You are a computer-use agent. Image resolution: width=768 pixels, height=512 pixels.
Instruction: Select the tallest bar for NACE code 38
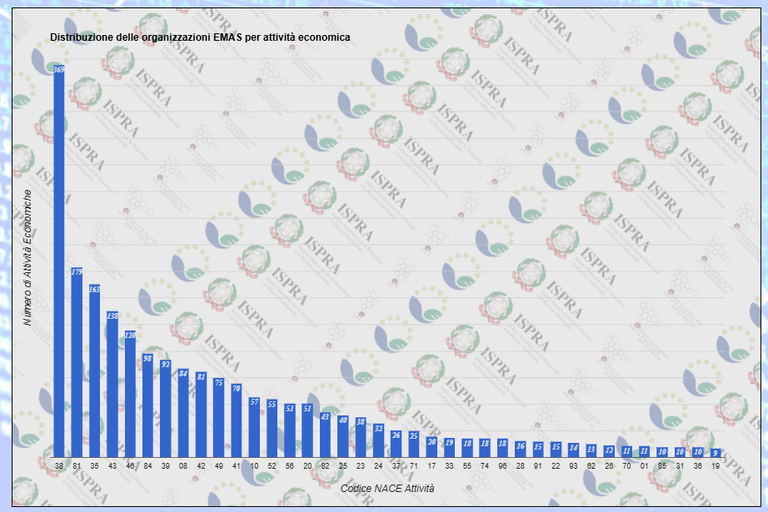tap(59, 261)
